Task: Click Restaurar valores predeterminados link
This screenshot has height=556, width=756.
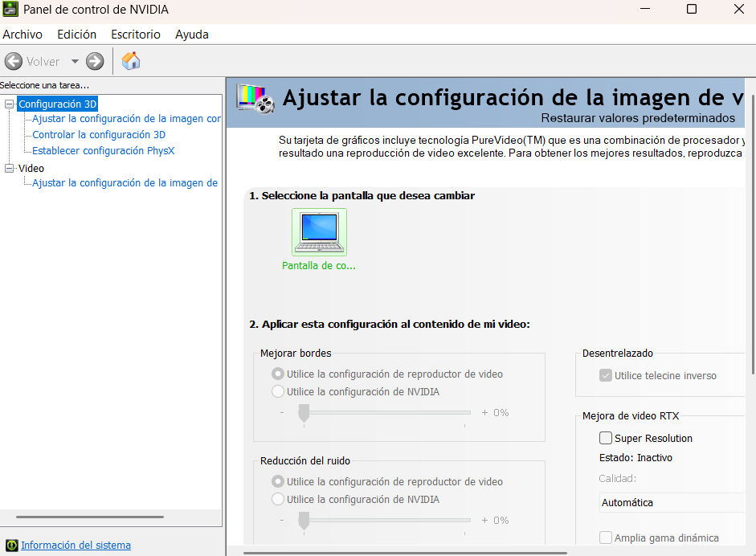Action: (638, 118)
